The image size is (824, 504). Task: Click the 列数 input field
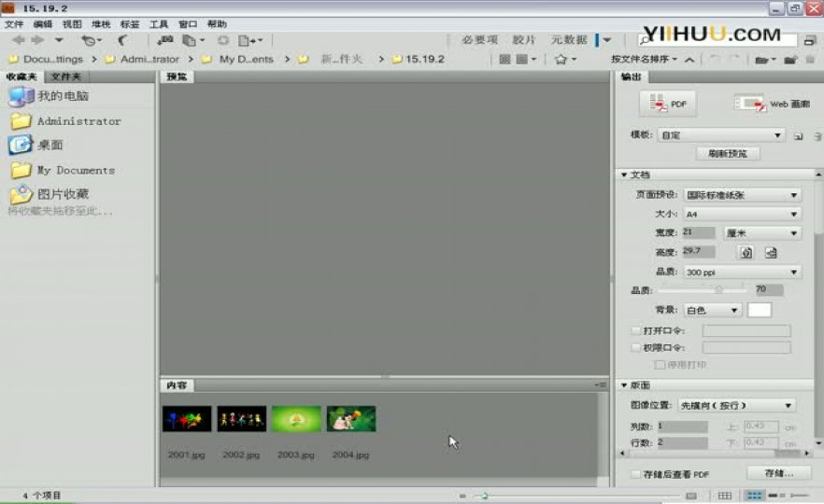pyautogui.click(x=682, y=427)
